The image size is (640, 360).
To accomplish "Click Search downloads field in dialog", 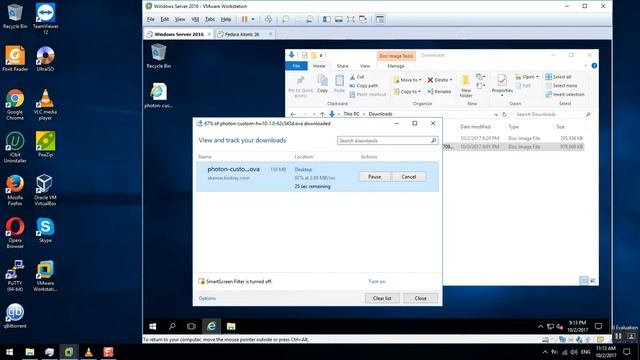I will pyautogui.click(x=388, y=140).
